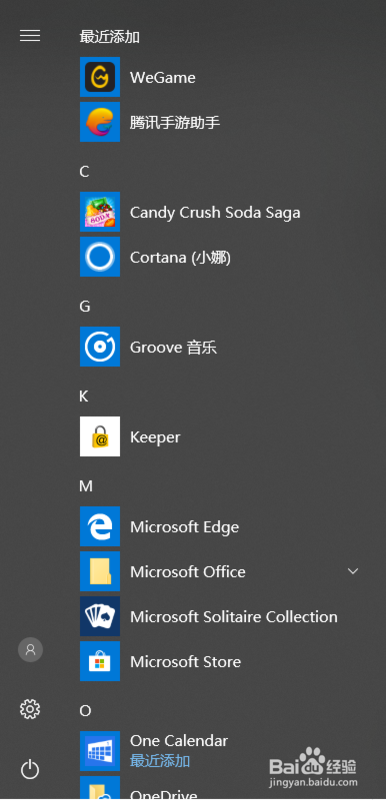Click the WeGame app icon

tap(100, 77)
